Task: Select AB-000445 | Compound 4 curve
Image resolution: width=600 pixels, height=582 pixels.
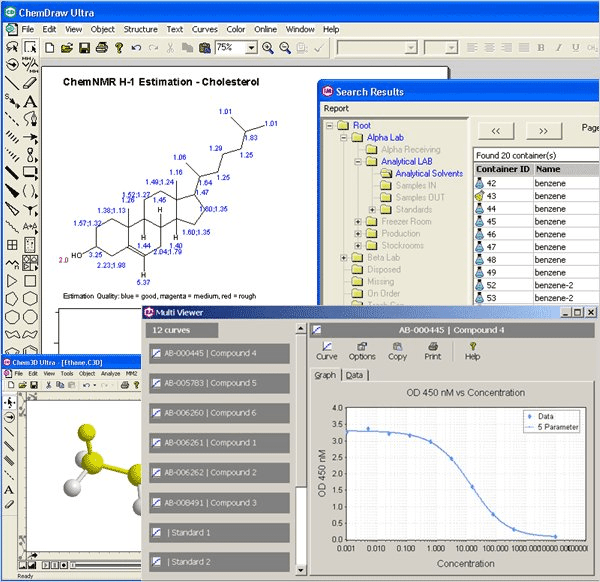Action: tap(219, 353)
